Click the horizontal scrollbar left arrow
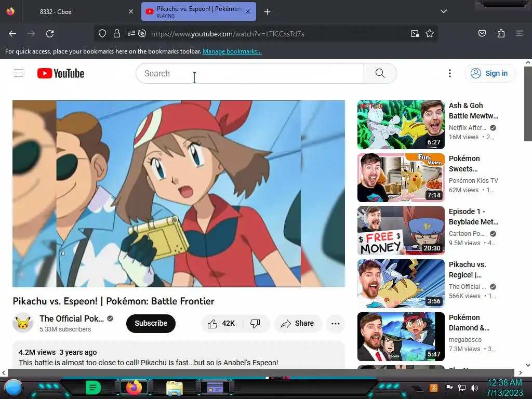This screenshot has height=399, width=532. tap(4, 373)
